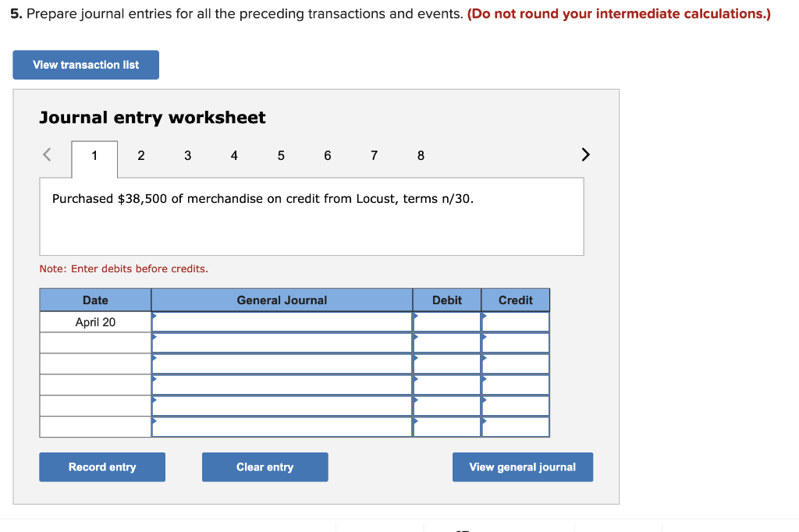Switch to worksheet tab 4
The height and width of the screenshot is (532, 799).
[234, 156]
